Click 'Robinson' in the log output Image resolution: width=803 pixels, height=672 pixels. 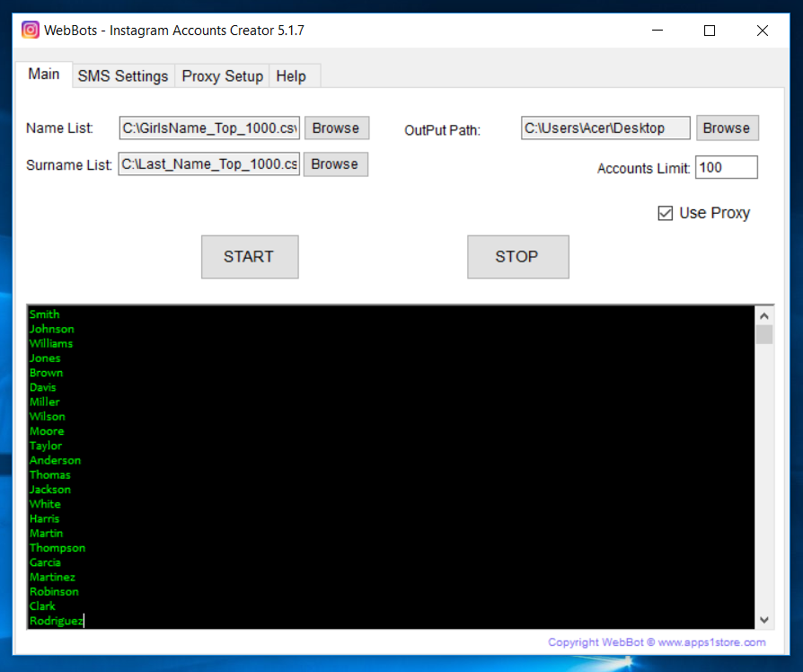coord(54,591)
